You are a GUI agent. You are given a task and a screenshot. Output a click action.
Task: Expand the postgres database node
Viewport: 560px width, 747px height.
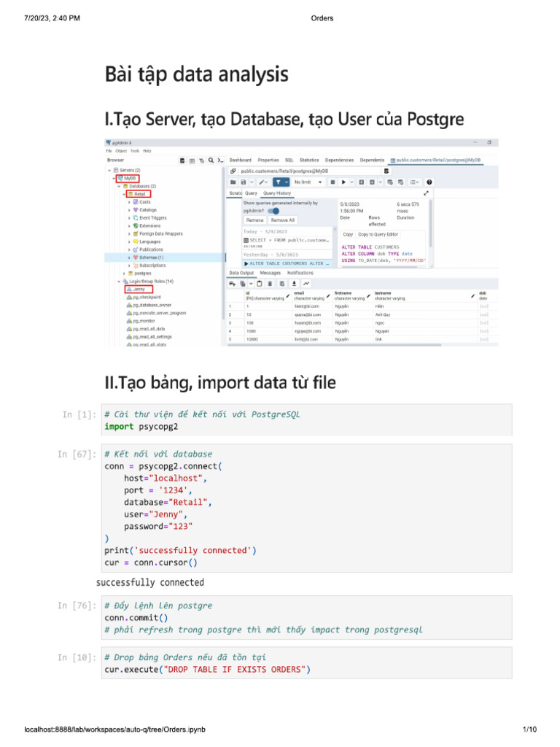point(123,274)
